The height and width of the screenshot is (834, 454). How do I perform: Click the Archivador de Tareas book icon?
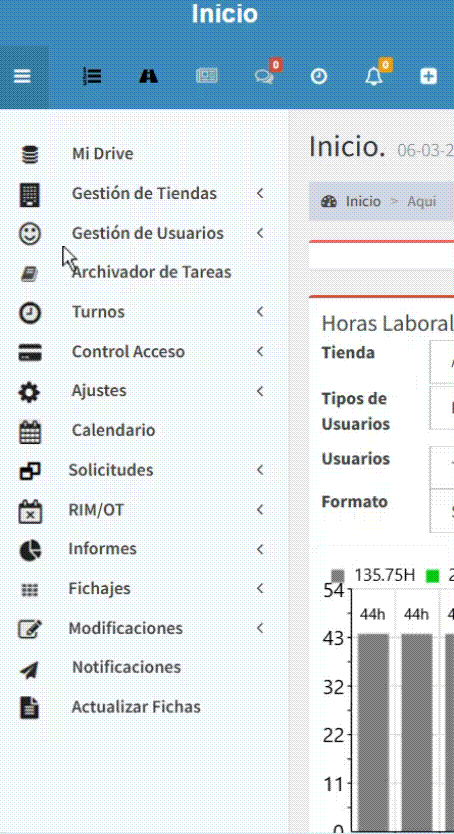(29, 273)
